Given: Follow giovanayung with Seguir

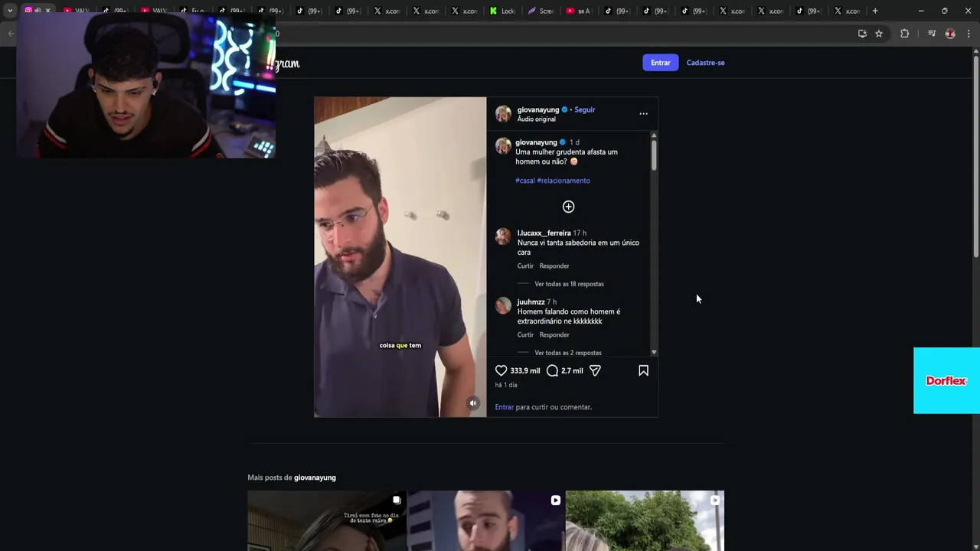Looking at the screenshot, I should pyautogui.click(x=585, y=109).
